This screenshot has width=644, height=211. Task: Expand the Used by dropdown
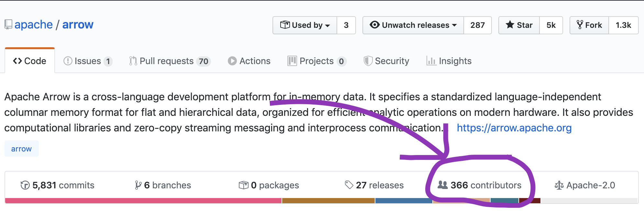(x=305, y=25)
